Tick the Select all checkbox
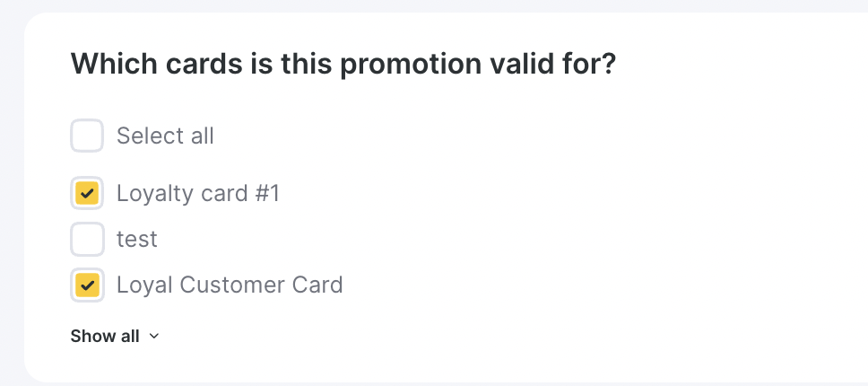The width and height of the screenshot is (868, 386). [x=87, y=136]
